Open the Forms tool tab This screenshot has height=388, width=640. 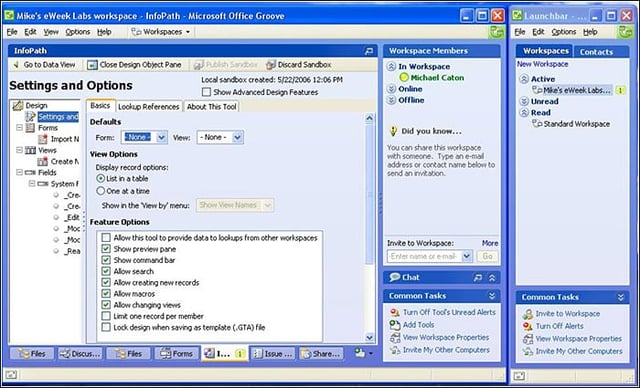(176, 354)
